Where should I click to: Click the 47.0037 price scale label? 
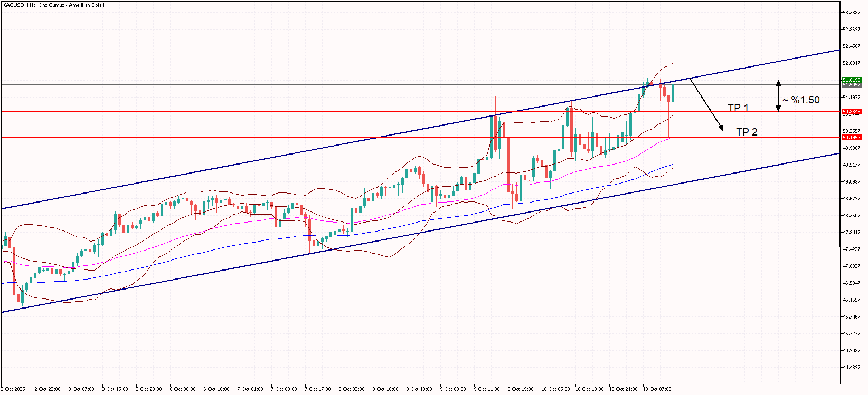tap(852, 266)
